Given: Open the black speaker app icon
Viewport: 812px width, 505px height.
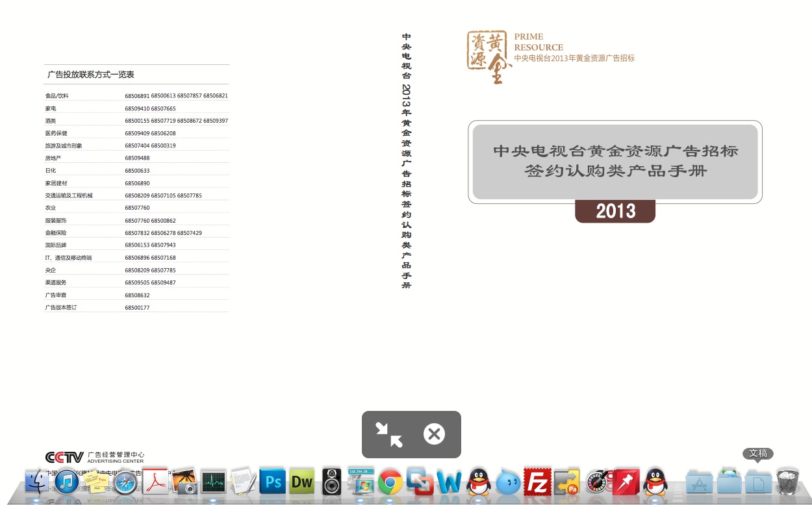Looking at the screenshot, I should (331, 482).
